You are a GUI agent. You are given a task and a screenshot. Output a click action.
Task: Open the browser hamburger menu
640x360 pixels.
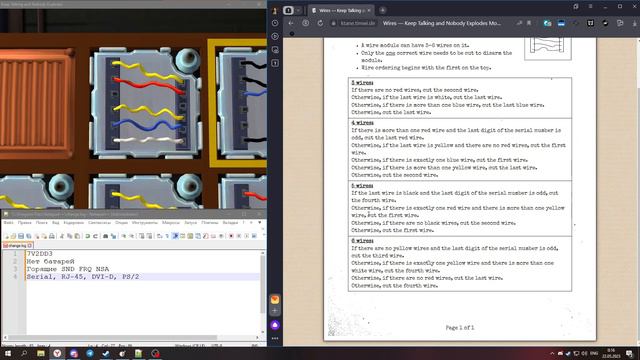pos(591,7)
